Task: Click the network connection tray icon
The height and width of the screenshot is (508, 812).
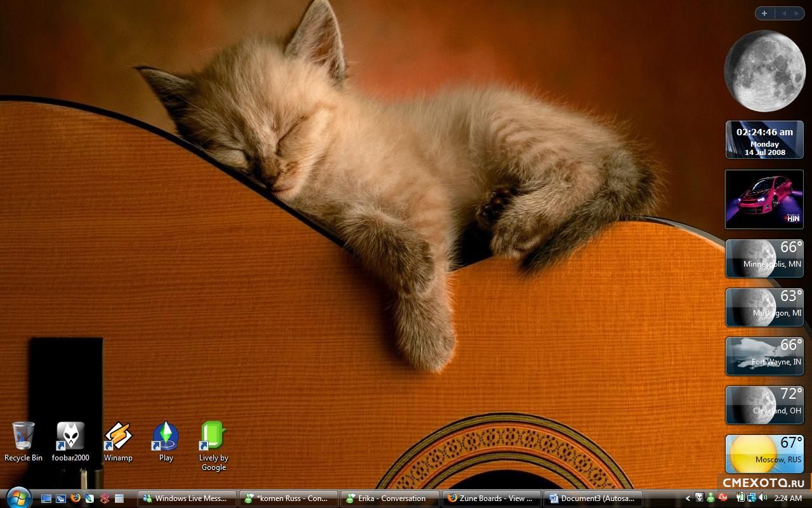Action: coord(751,498)
